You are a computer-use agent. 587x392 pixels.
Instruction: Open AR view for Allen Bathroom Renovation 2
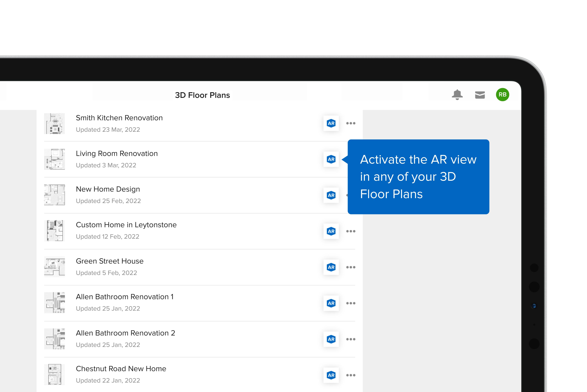point(331,339)
